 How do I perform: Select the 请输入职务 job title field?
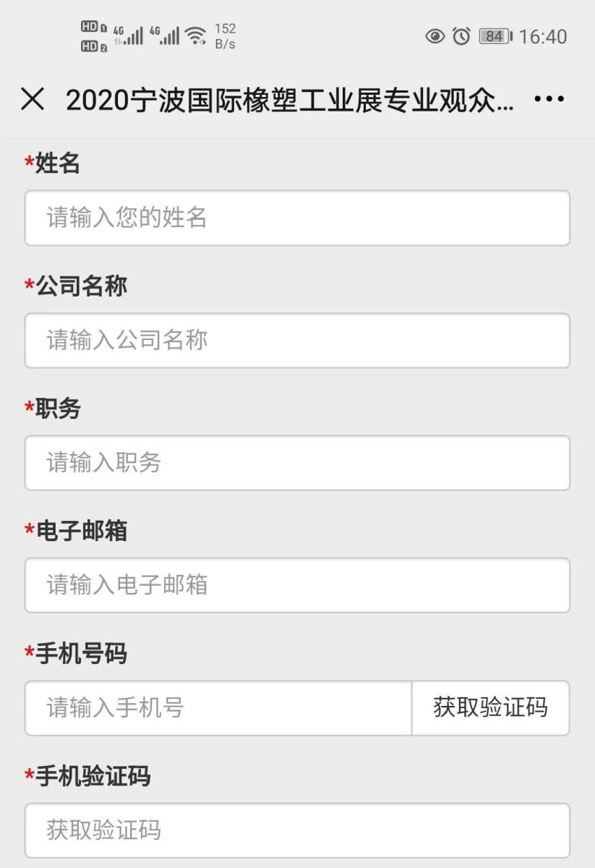297,462
